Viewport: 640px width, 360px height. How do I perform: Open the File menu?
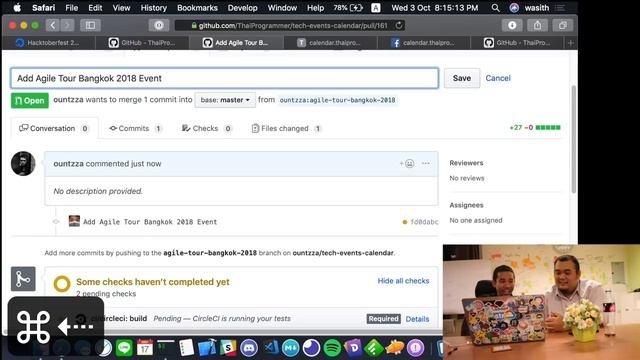pyautogui.click(x=71, y=8)
